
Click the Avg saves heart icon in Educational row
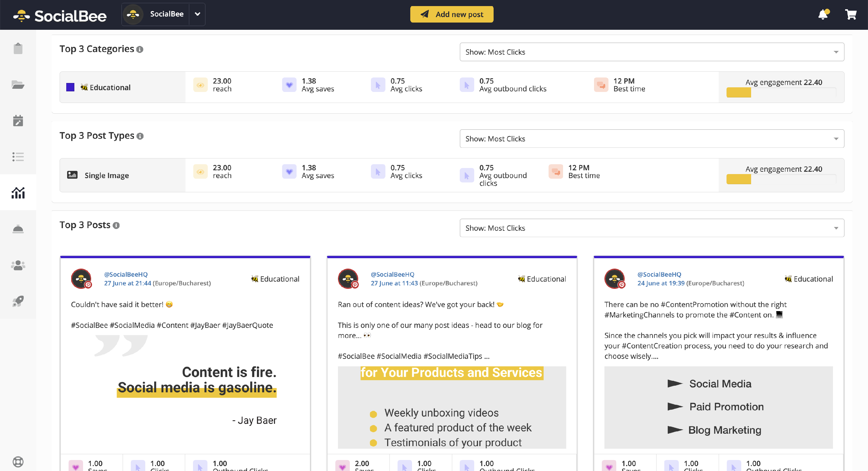289,85
